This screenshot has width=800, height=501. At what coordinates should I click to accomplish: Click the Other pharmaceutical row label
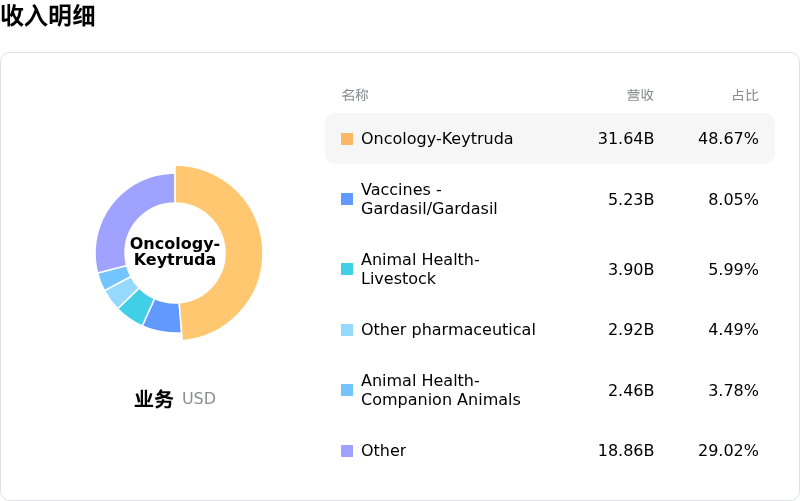[448, 330]
